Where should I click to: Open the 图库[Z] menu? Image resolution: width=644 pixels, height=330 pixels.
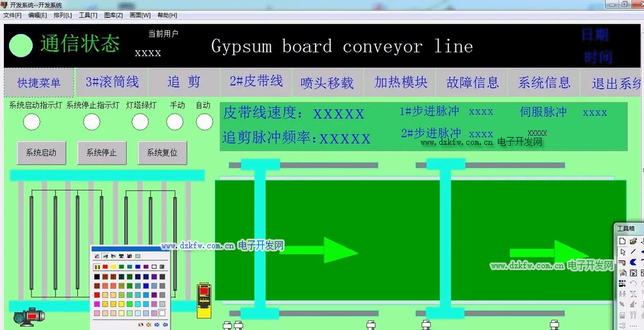tap(113, 15)
